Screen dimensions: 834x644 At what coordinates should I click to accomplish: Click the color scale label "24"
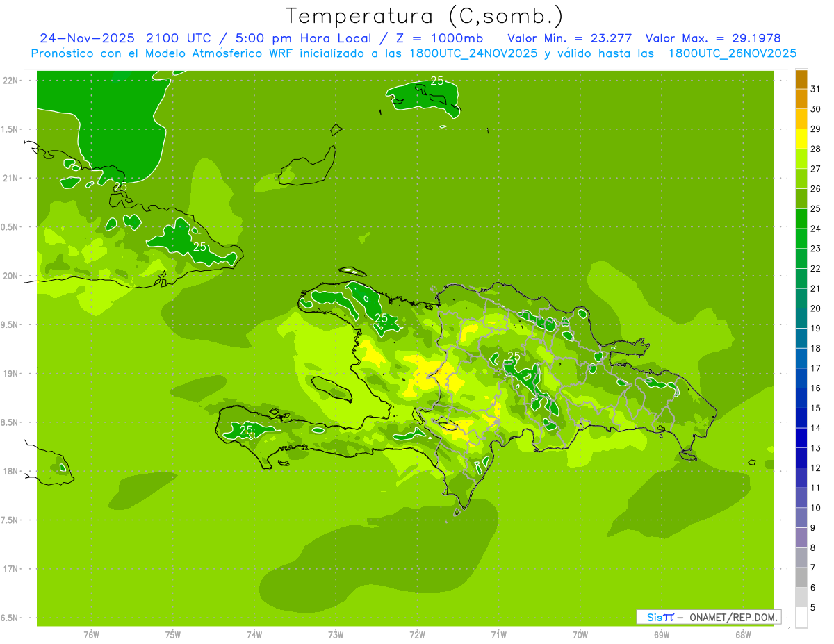tap(816, 229)
